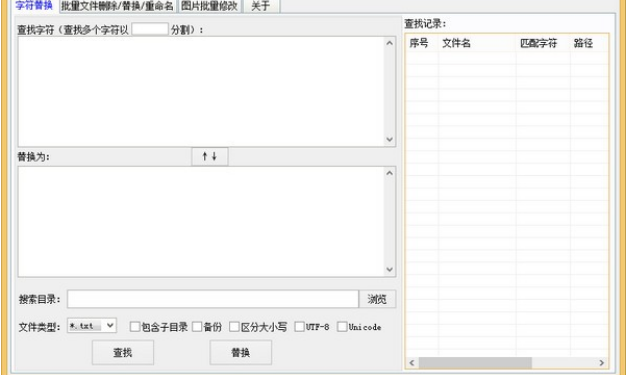
Task: Click the 替换 replace button
Action: pos(241,352)
